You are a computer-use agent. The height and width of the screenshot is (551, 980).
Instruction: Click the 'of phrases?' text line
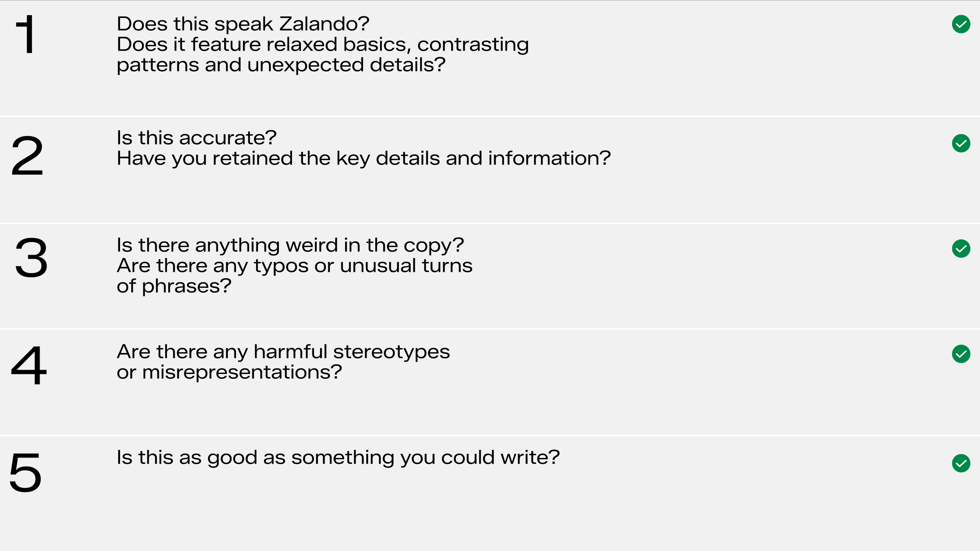[174, 286]
